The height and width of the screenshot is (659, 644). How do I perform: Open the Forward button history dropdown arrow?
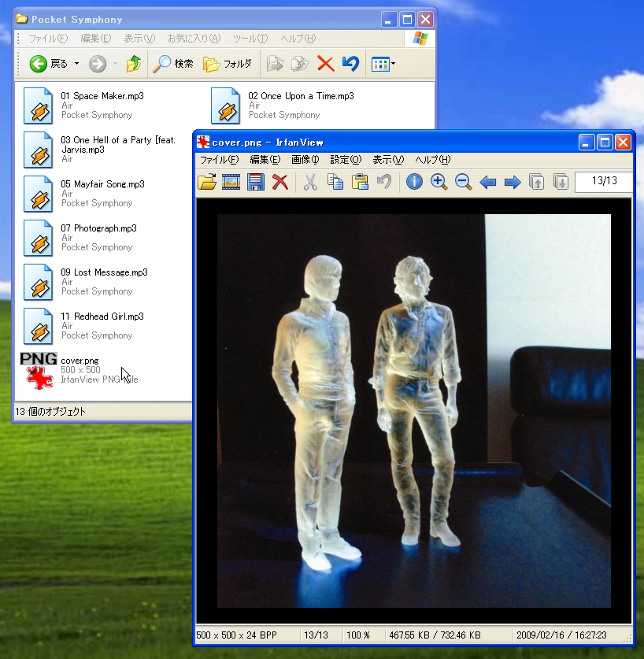(x=115, y=64)
